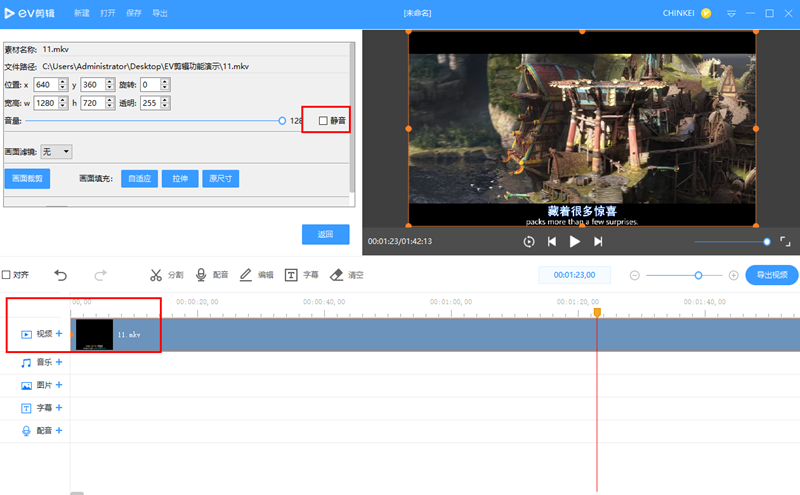The height and width of the screenshot is (495, 800).
Task: Click the y position spinner arrows
Action: (110, 85)
